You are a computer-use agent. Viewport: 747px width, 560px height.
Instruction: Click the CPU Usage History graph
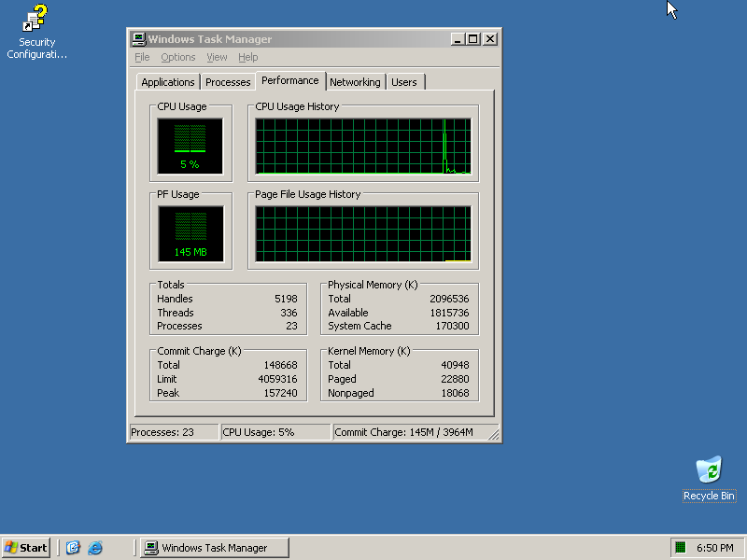tap(363, 147)
